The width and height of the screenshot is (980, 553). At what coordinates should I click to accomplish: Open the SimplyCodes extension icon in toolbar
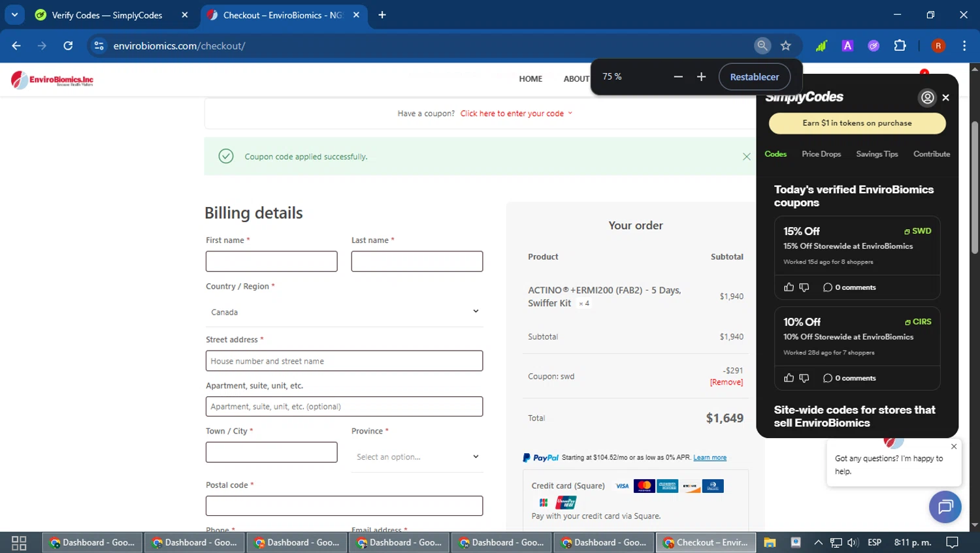874,46
